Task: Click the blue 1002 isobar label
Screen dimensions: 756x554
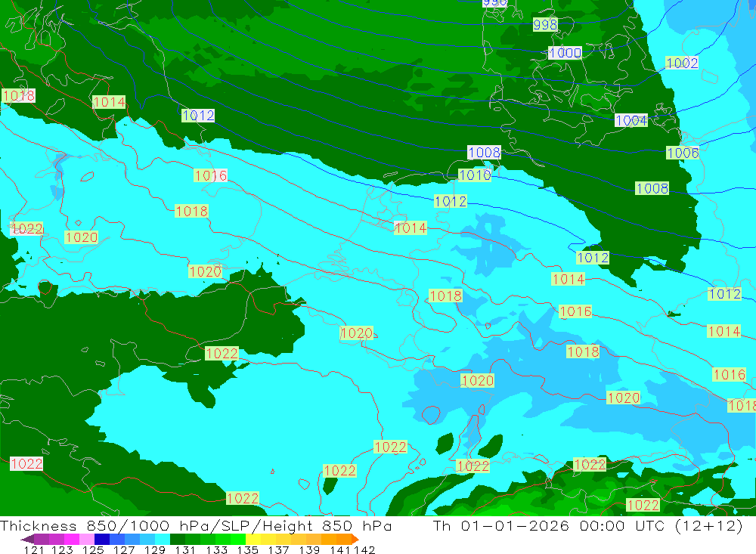Action: click(x=682, y=63)
